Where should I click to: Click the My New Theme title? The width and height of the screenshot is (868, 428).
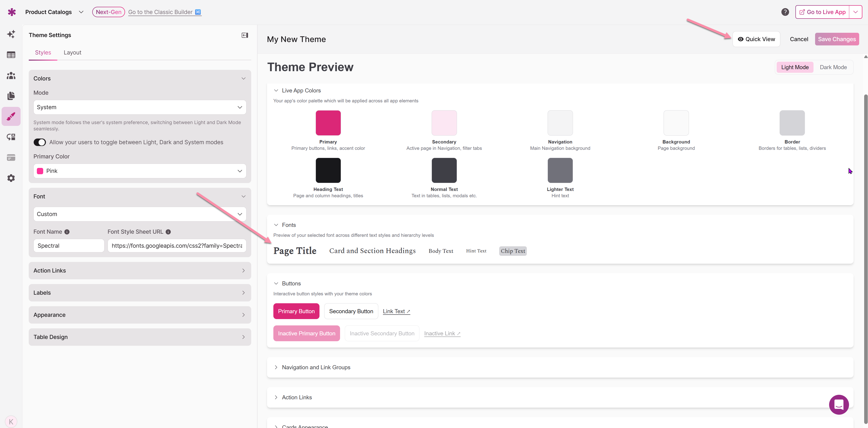(x=296, y=39)
